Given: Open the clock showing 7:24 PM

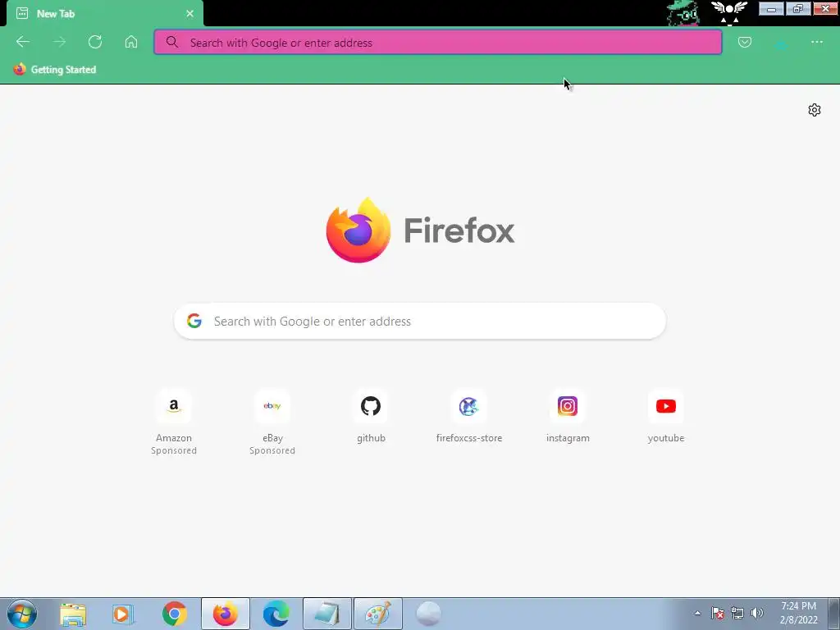Looking at the screenshot, I should coord(798,614).
